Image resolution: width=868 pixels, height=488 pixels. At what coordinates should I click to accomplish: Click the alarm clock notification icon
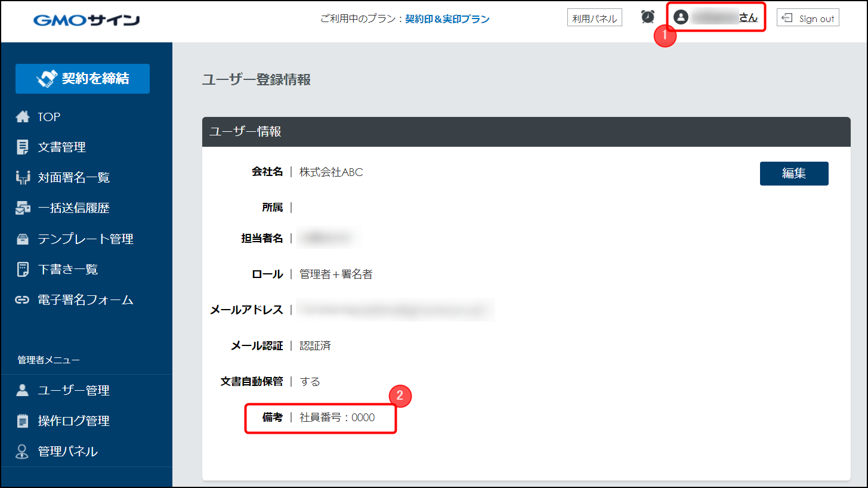click(x=647, y=17)
